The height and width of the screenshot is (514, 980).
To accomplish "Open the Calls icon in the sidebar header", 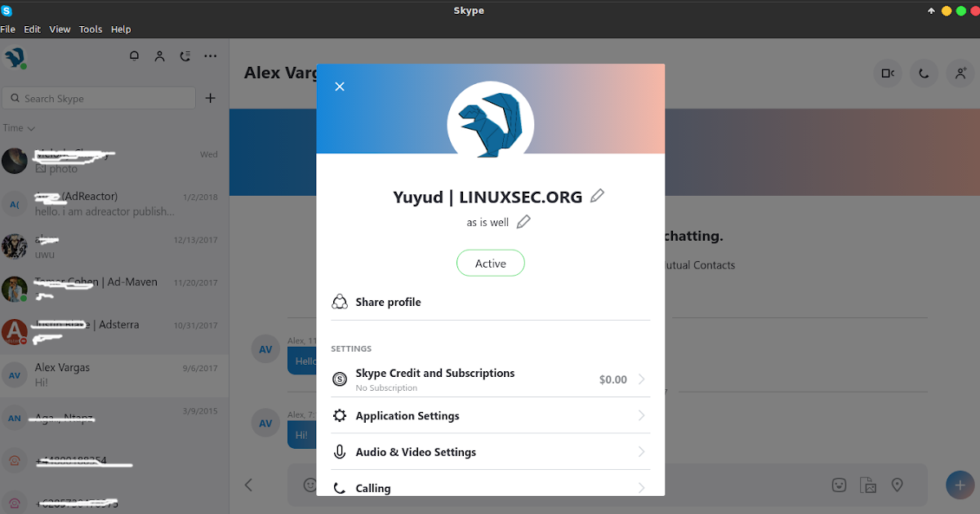I will (185, 56).
